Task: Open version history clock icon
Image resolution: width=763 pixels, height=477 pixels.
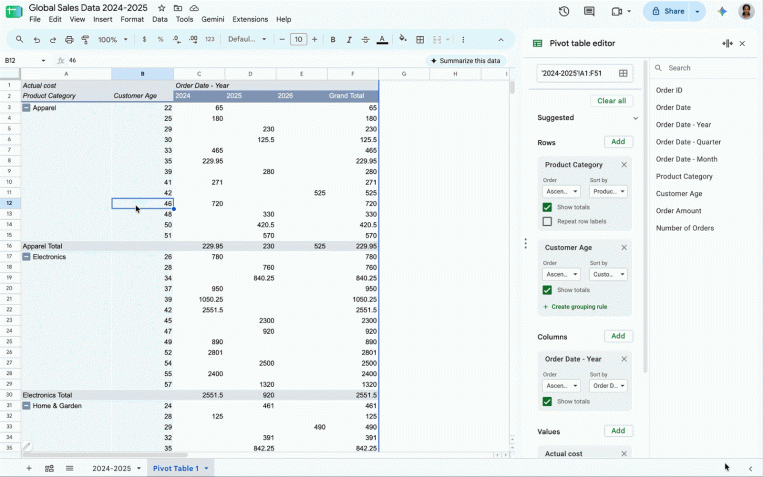Action: (563, 11)
